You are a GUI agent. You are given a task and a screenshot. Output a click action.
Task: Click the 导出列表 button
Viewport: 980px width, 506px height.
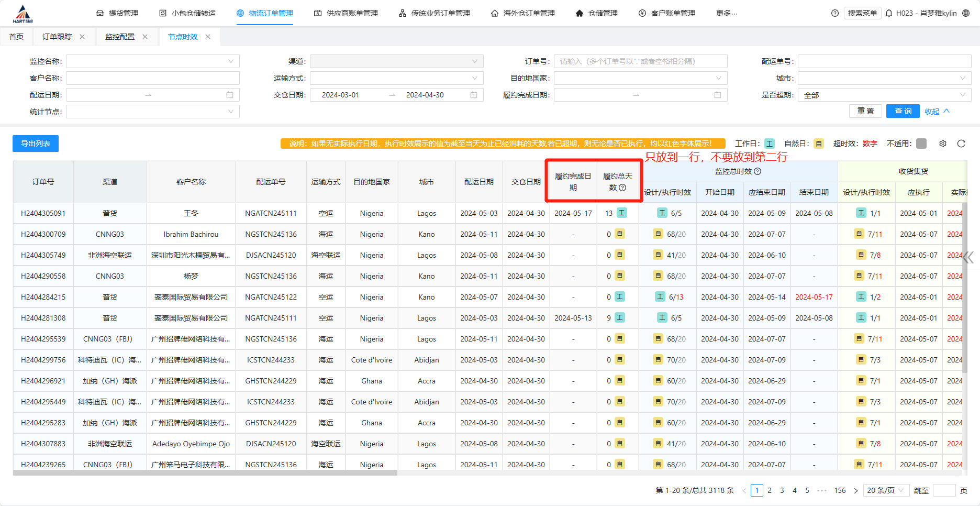36,144
